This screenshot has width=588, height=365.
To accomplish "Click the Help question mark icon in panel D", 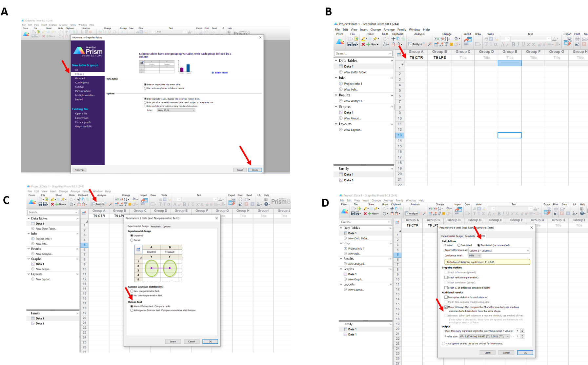I will 582,213.
